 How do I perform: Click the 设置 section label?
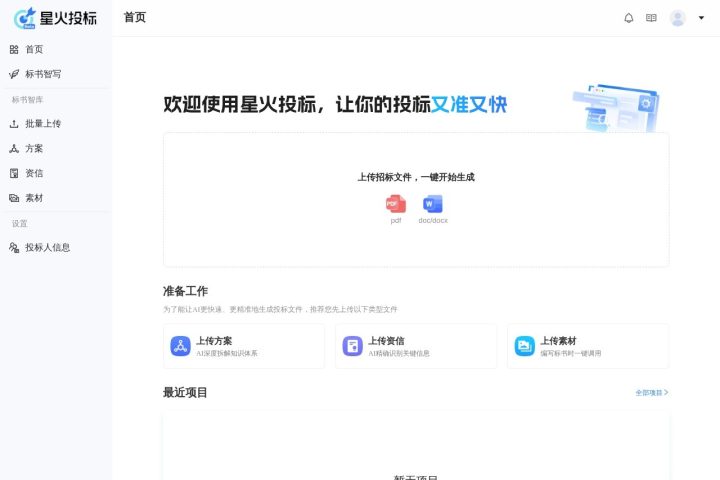click(20, 224)
